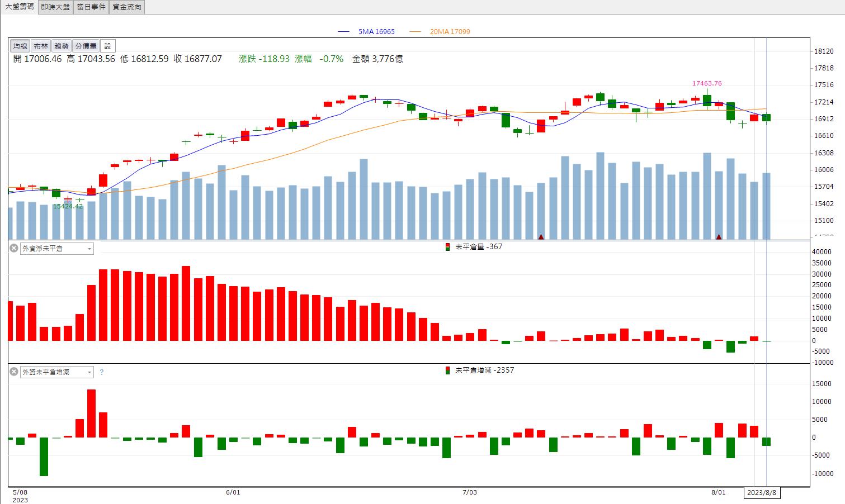Close the 外資未平倉增減 panel

point(14,372)
